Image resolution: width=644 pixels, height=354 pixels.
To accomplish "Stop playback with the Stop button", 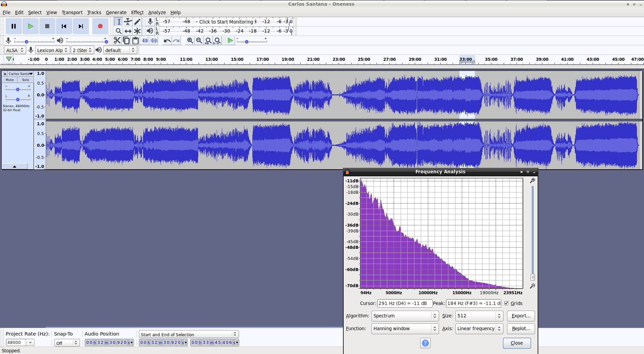I will pyautogui.click(x=47, y=26).
